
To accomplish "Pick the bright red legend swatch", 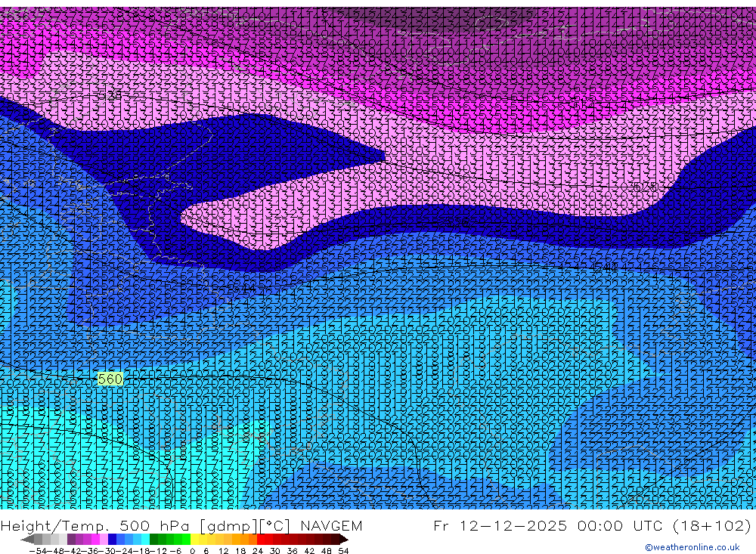I will pyautogui.click(x=261, y=540).
